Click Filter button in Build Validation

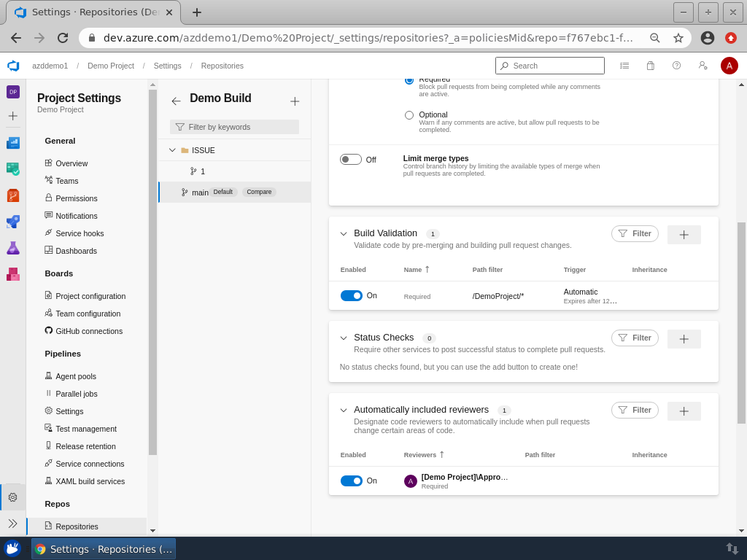[x=635, y=233]
